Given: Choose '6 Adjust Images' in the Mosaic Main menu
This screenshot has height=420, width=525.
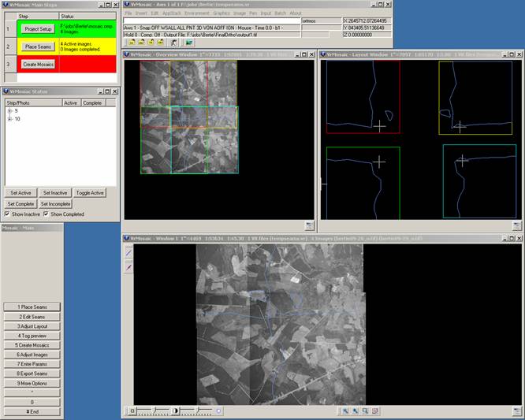Looking at the screenshot, I should (32, 355).
